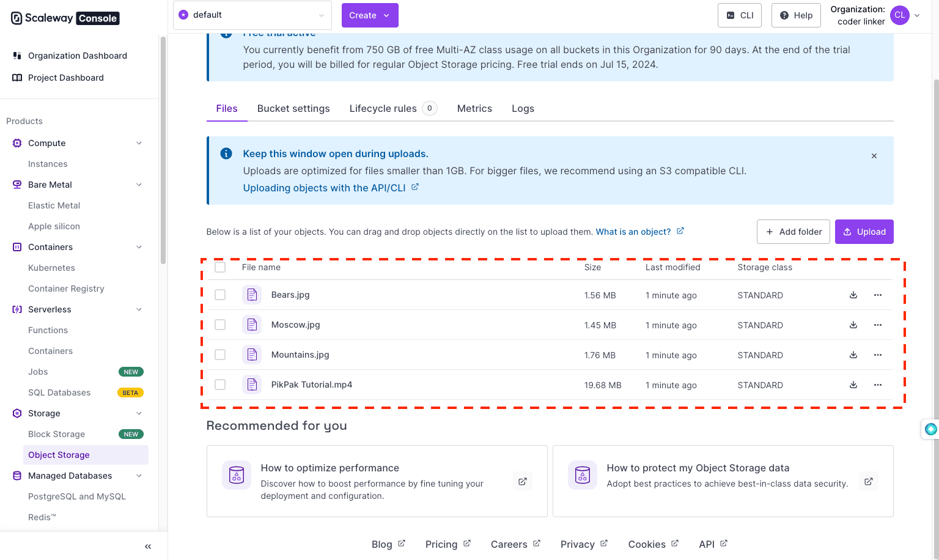Expand the organization account chevron

point(917,16)
